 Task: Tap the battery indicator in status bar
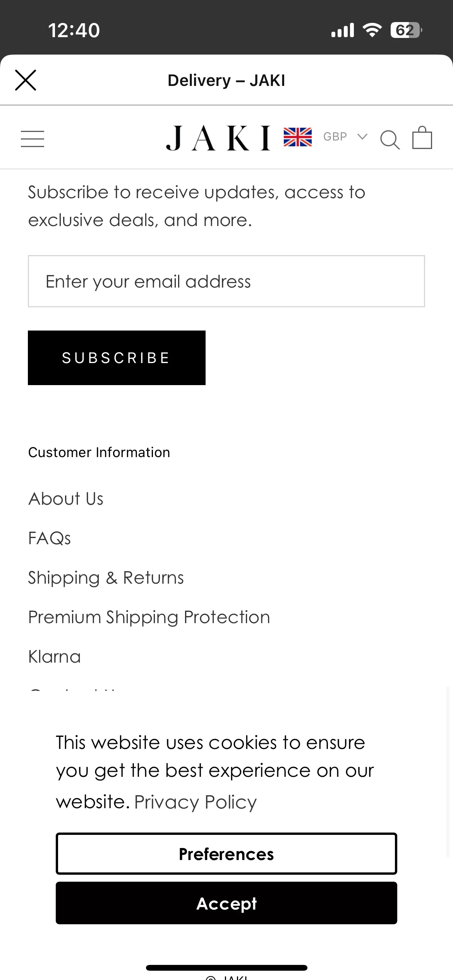(x=406, y=30)
